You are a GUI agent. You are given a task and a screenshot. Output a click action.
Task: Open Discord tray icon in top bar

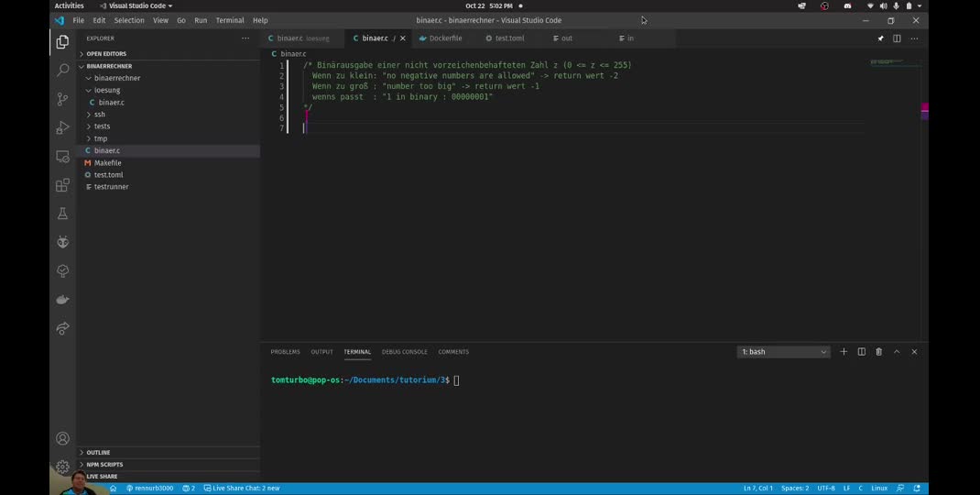click(847, 5)
